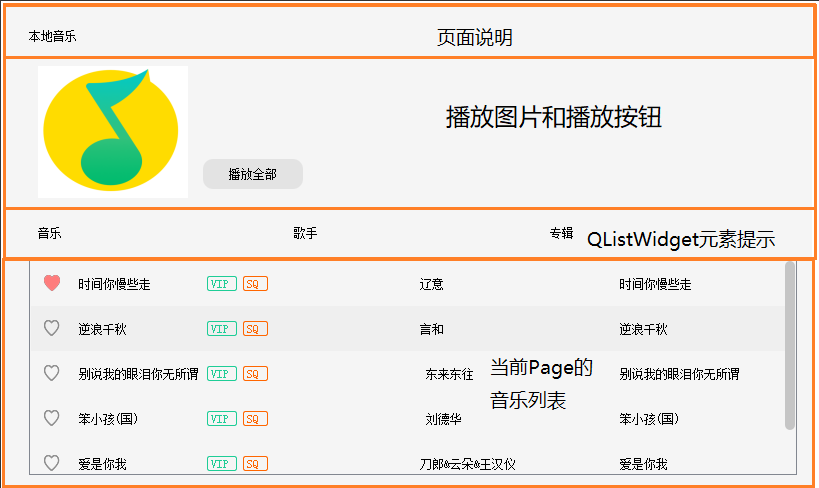Select song title 时间你慢些走 in music column

point(114,284)
